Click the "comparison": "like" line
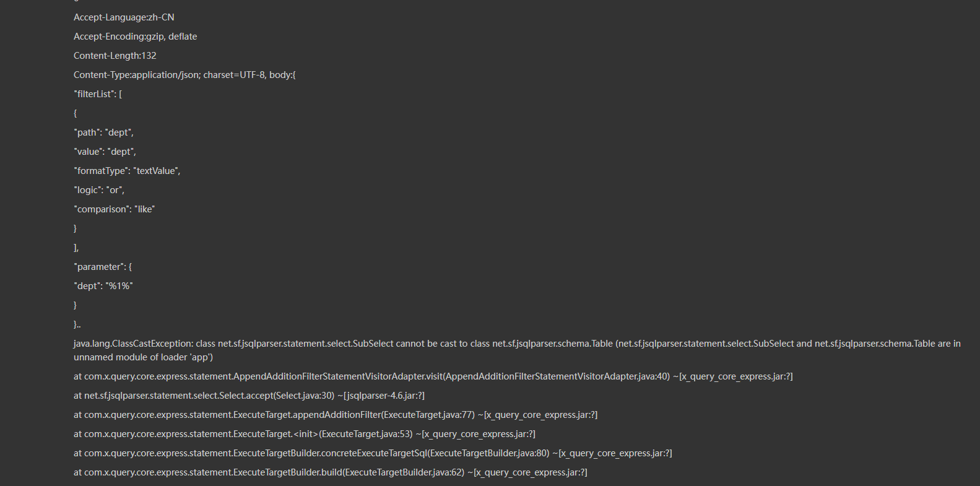The image size is (980, 486). (x=114, y=209)
